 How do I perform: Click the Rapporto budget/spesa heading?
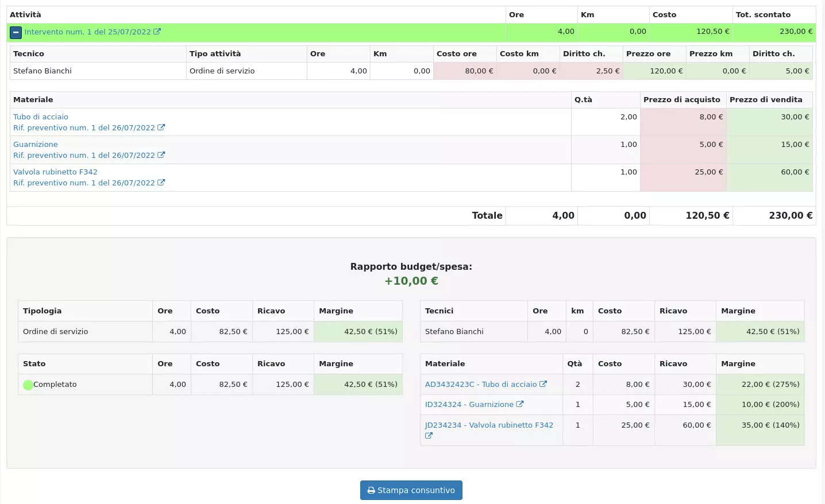point(411,266)
